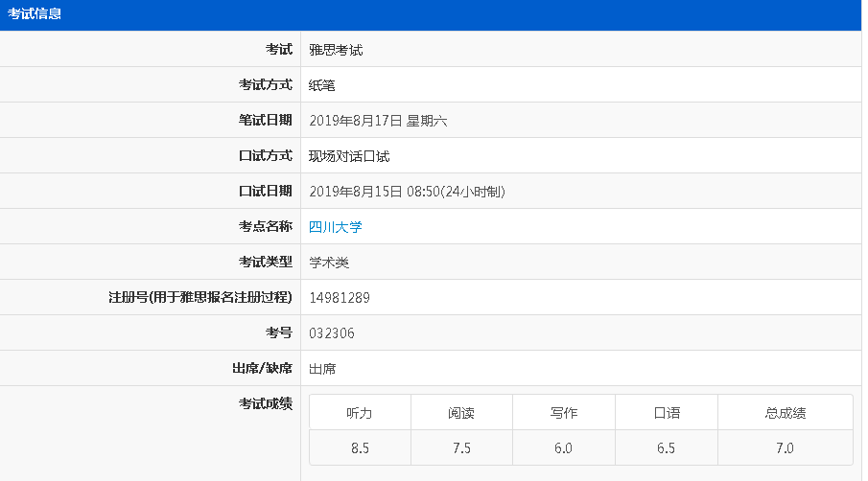Click the 考试信息 header title
Image resolution: width=868 pixels, height=481 pixels.
tap(34, 13)
